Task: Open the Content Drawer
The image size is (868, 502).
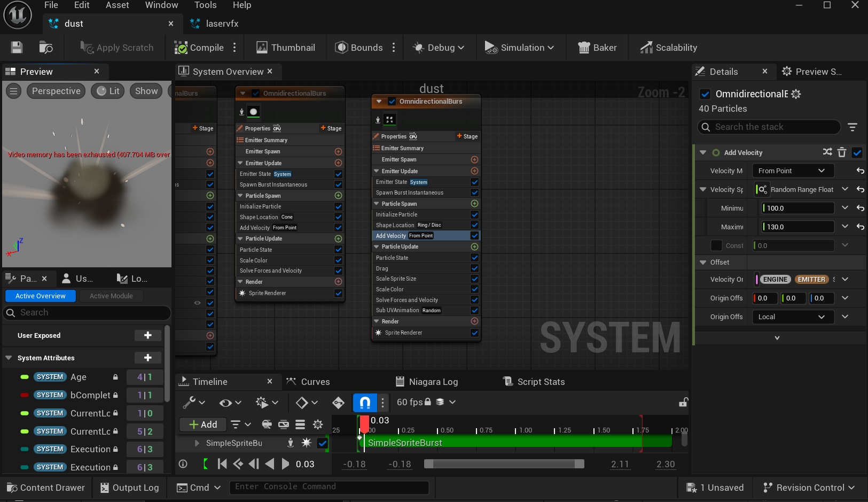Action: tap(46, 488)
